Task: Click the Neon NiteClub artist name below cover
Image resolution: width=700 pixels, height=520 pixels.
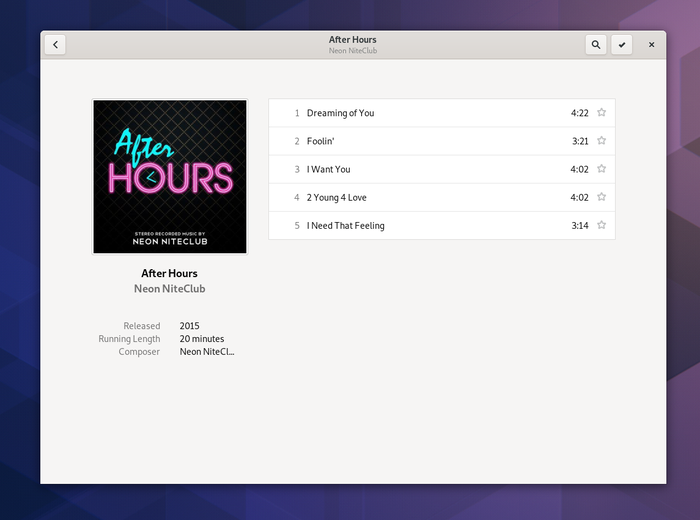Action: 170,288
